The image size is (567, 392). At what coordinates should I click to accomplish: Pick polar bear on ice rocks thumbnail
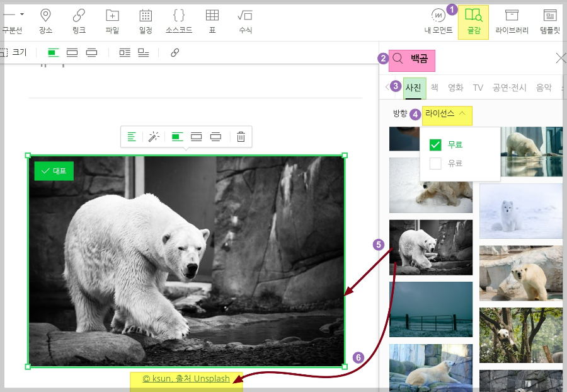pos(521,273)
